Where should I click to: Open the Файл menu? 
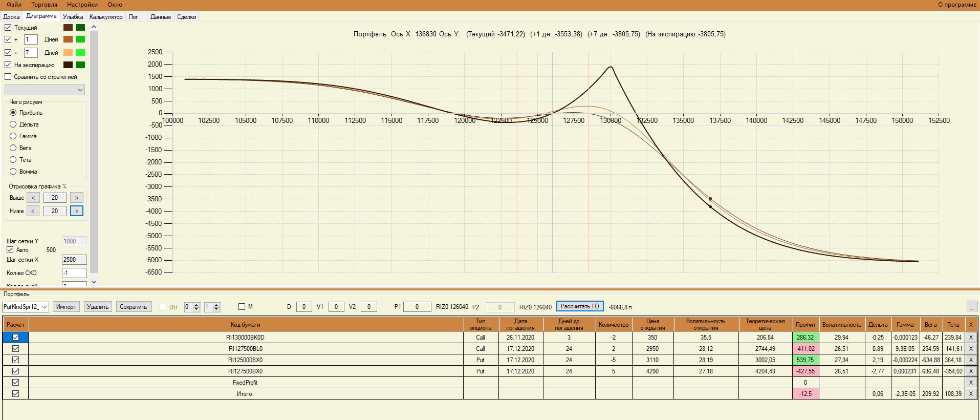(14, 5)
